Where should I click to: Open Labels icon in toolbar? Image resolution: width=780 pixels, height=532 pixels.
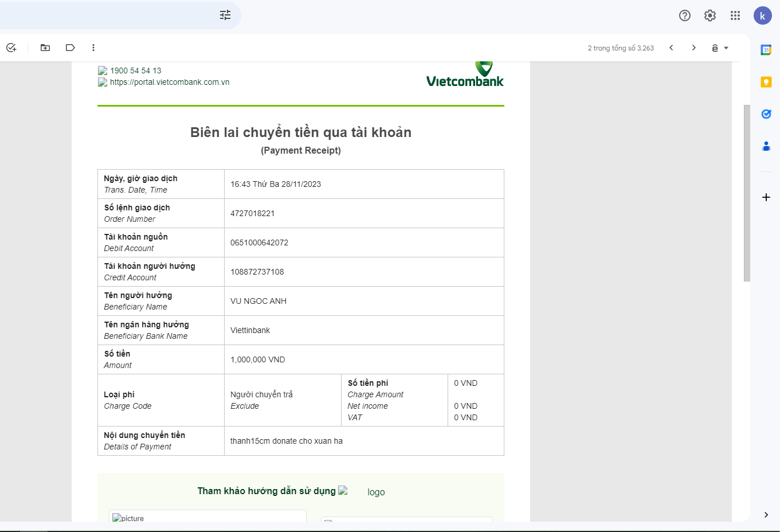[70, 48]
